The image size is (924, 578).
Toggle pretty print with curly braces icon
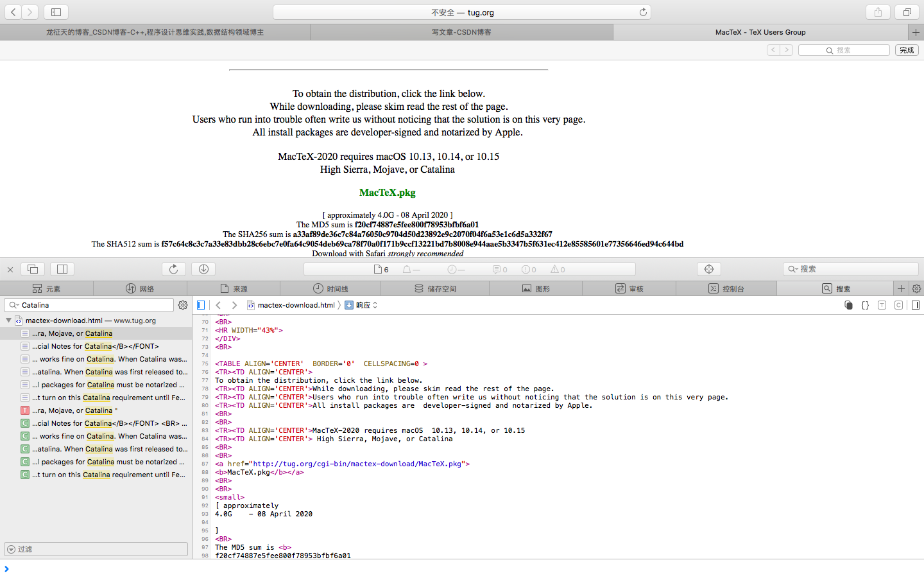pos(865,305)
